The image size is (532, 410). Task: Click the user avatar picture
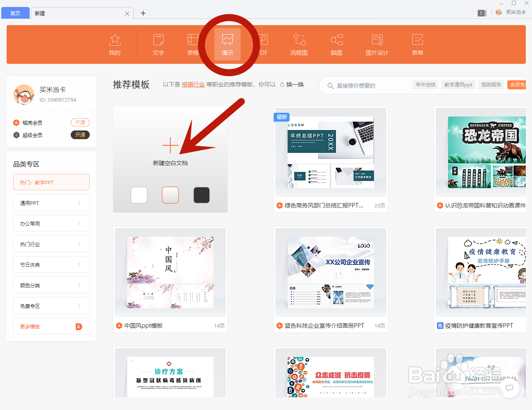tap(24, 95)
